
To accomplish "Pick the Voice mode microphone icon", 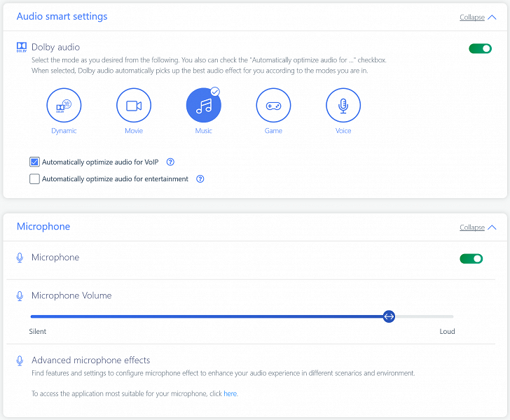I will tap(343, 106).
